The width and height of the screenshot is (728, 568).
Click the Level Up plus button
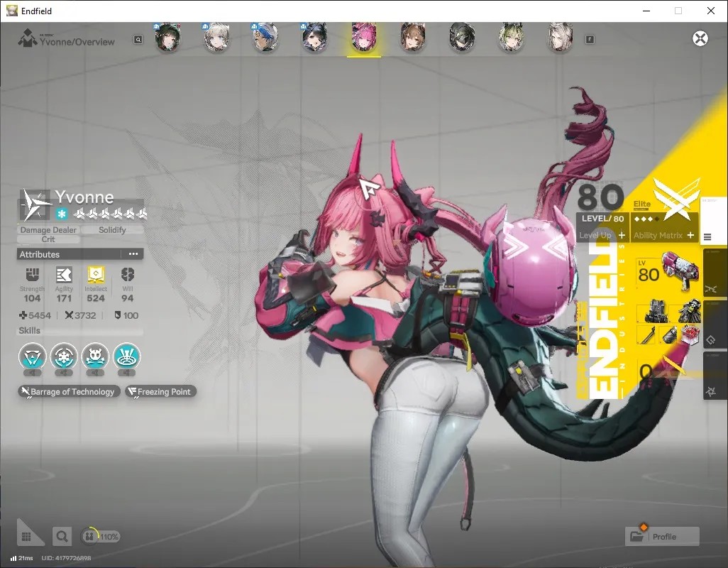point(622,236)
